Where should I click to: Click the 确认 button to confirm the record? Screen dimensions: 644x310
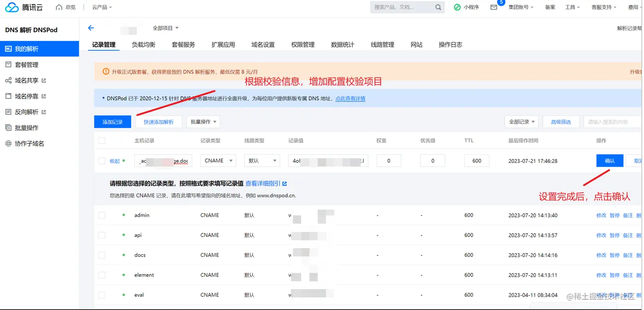(609, 160)
